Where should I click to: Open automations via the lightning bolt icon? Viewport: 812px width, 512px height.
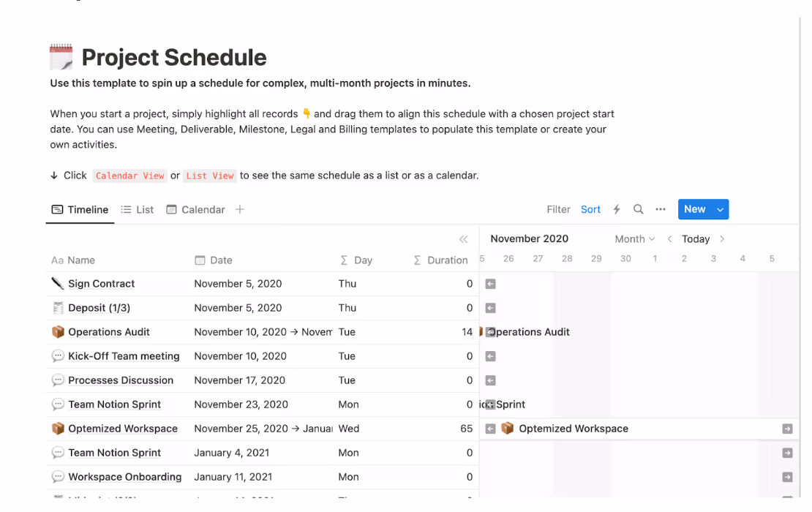pos(617,209)
